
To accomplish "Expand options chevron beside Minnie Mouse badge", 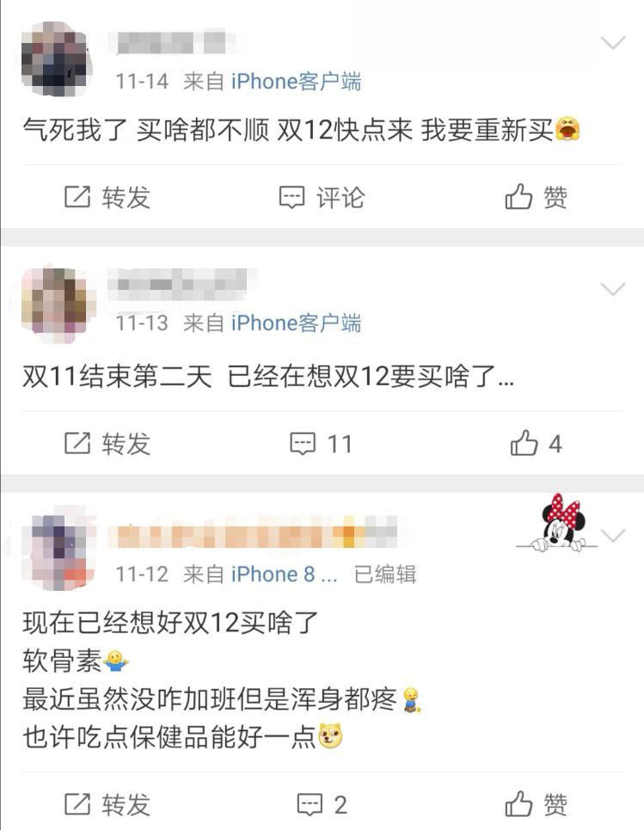I will (x=613, y=535).
